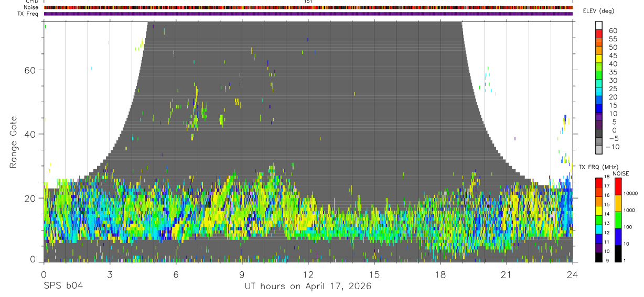Screen dimensions: 644x297
Task: Click the -10 label on ELEV colorbar
Action: pyautogui.click(x=613, y=147)
